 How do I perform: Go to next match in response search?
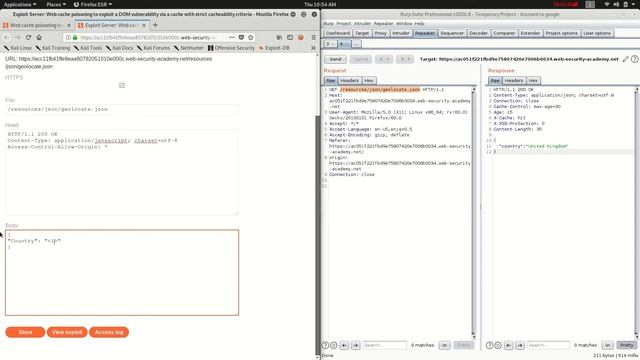pyautogui.click(x=520, y=345)
